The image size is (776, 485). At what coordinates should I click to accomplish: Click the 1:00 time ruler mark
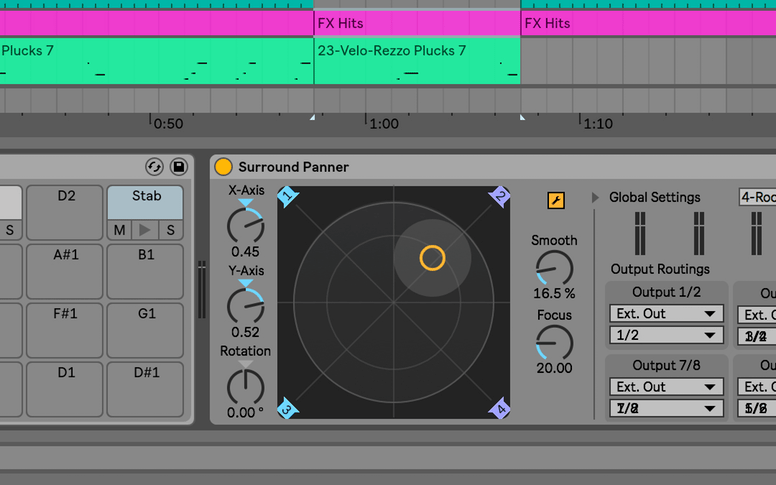384,124
